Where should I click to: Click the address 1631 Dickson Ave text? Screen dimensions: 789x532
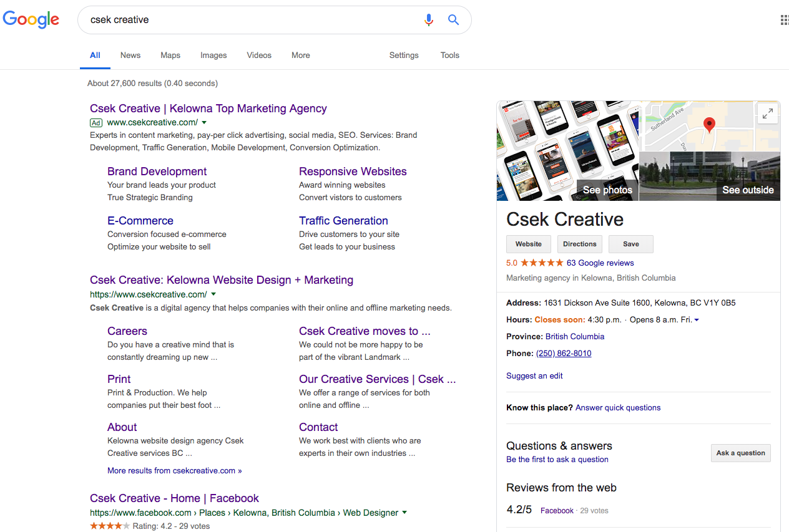640,303
